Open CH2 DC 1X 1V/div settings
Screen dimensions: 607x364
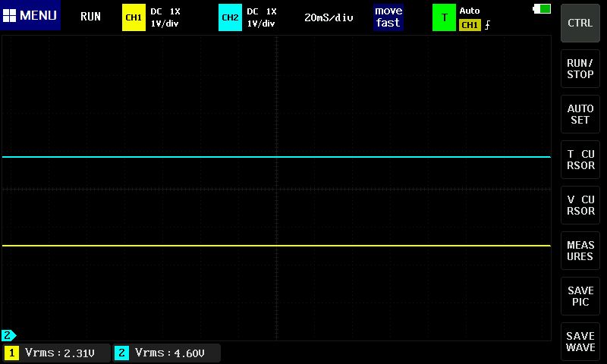(x=262, y=17)
